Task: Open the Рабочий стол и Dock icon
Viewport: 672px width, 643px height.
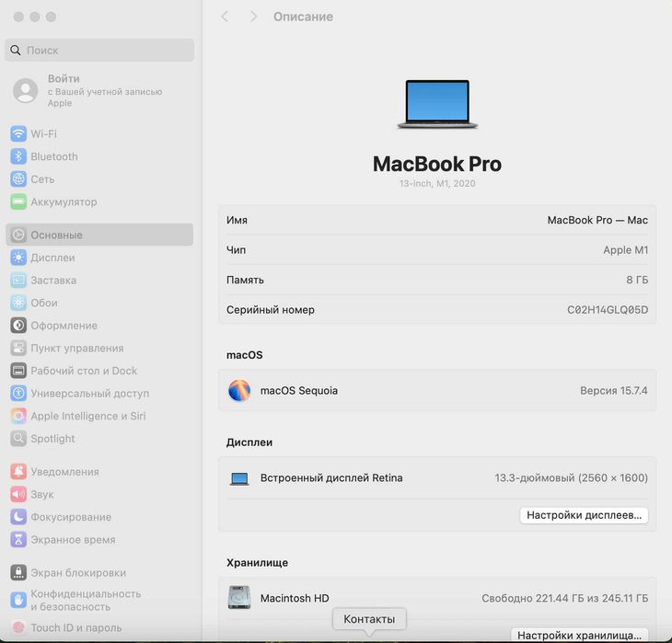Action: (18, 371)
